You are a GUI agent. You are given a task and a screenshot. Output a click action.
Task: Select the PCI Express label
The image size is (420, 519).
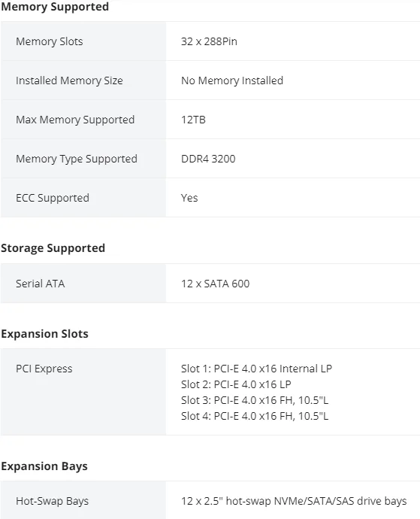click(44, 369)
